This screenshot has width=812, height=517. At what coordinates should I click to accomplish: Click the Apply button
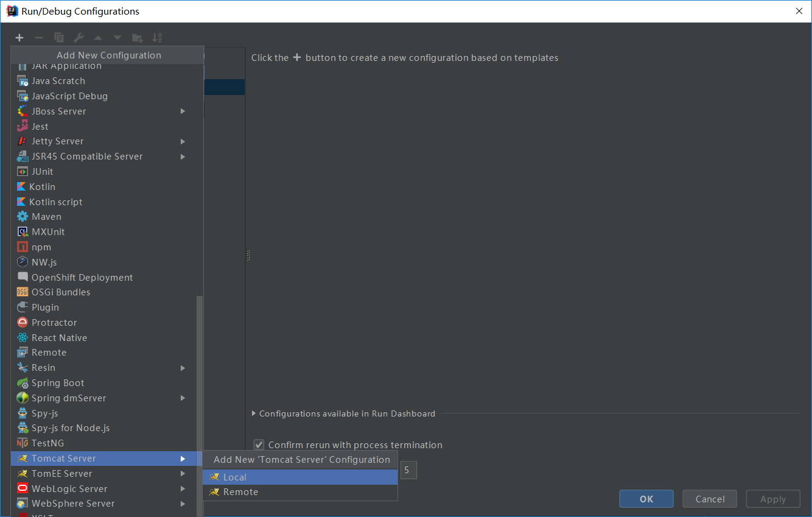(773, 499)
